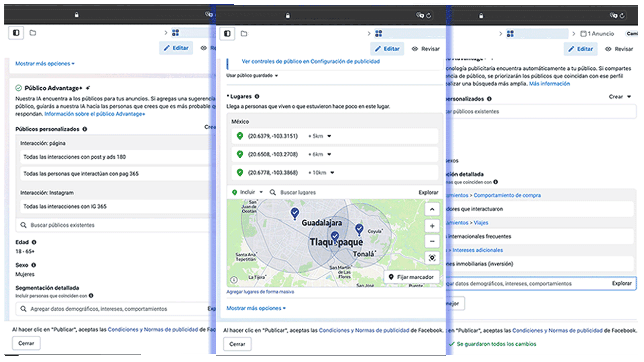The width and height of the screenshot is (644, 362).
Task: Click Editar tab in middle window
Action: coord(387,49)
